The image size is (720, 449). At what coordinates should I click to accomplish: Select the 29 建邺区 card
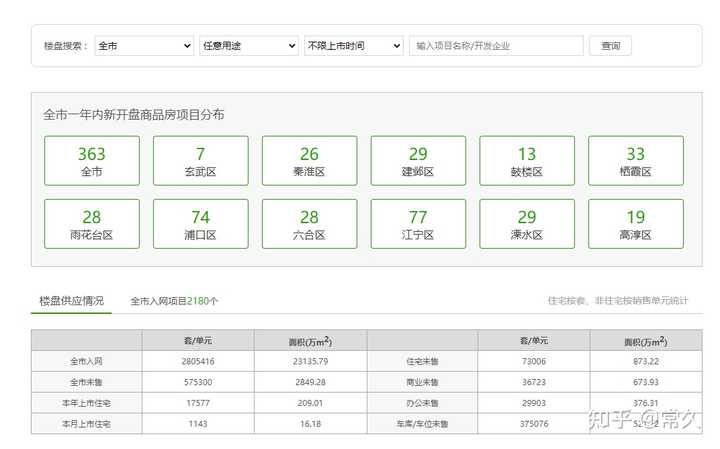point(418,161)
